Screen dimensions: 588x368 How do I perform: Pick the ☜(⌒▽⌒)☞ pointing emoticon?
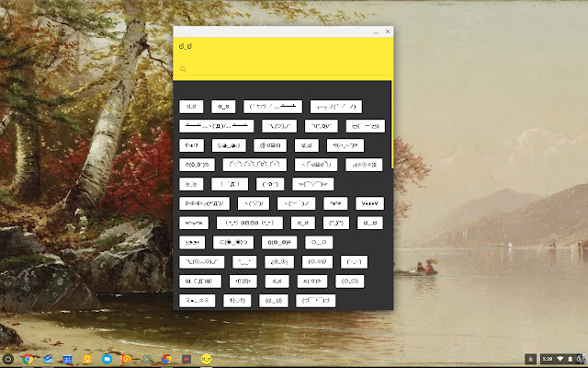pyautogui.click(x=312, y=184)
